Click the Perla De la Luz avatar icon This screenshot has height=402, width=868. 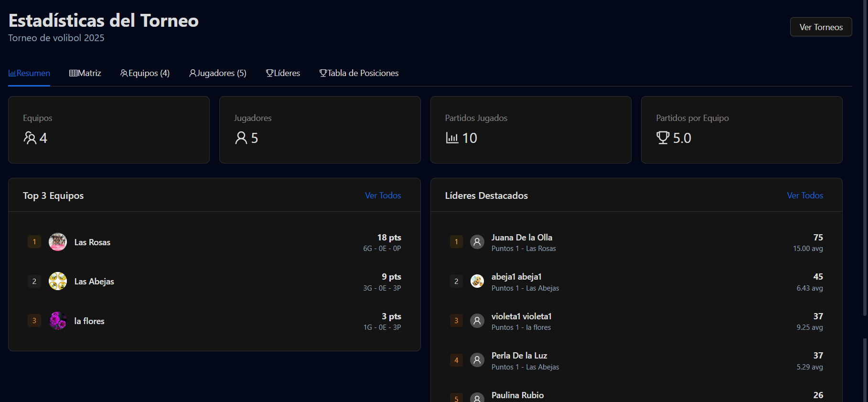point(477,360)
